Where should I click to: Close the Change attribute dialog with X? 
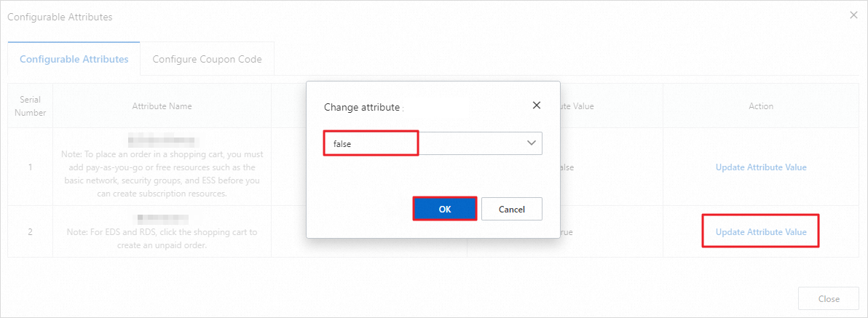coord(537,106)
